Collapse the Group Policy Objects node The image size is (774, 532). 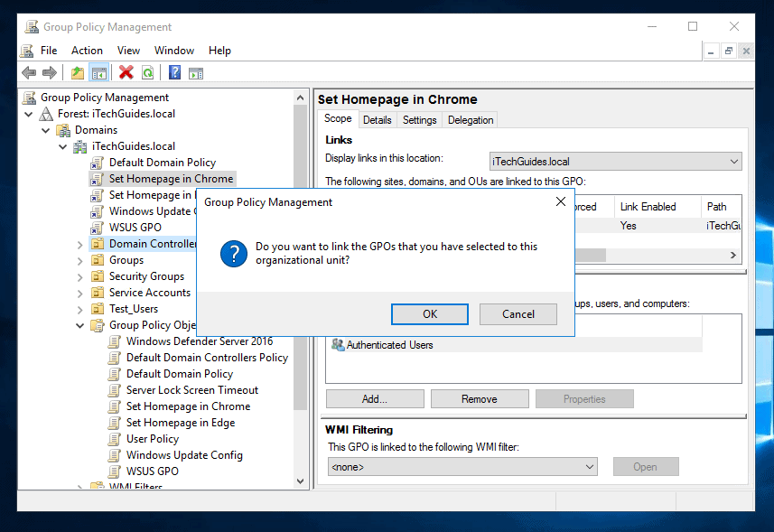80,325
